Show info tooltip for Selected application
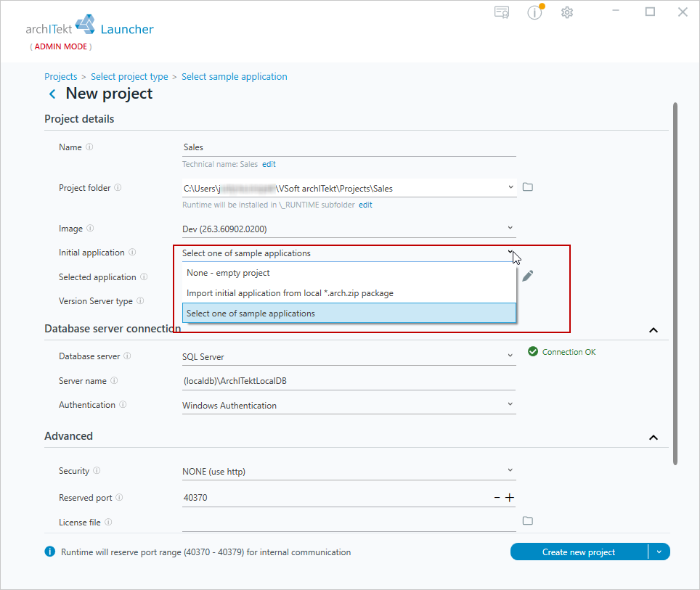700x590 pixels. 144,276
